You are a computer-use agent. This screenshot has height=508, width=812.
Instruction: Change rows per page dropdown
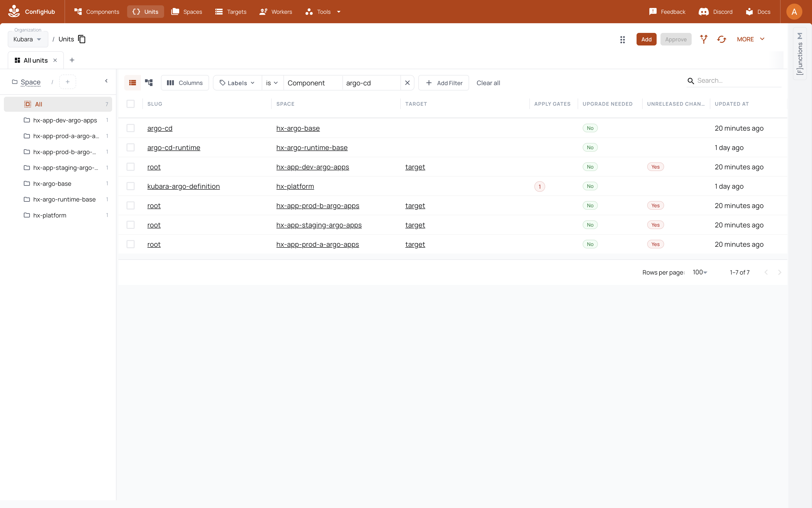tap(700, 272)
